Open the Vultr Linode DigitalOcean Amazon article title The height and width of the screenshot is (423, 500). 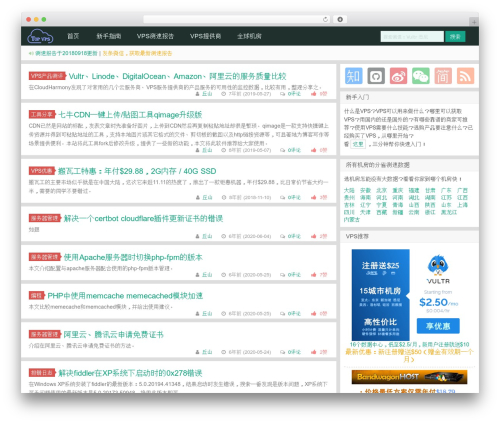[x=177, y=76]
